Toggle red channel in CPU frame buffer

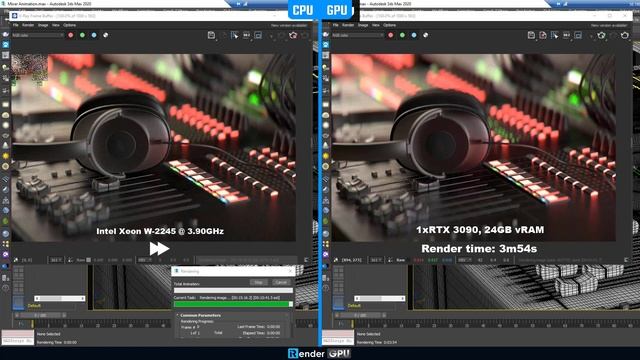coord(71,36)
